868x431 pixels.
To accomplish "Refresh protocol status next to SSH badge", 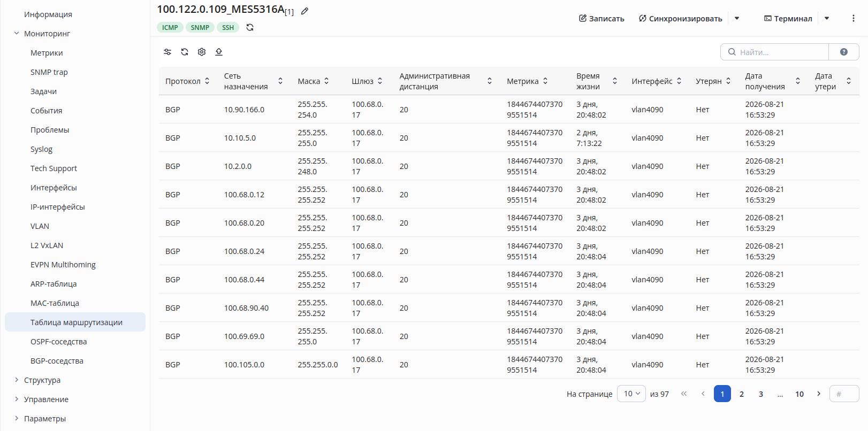I will tap(250, 27).
